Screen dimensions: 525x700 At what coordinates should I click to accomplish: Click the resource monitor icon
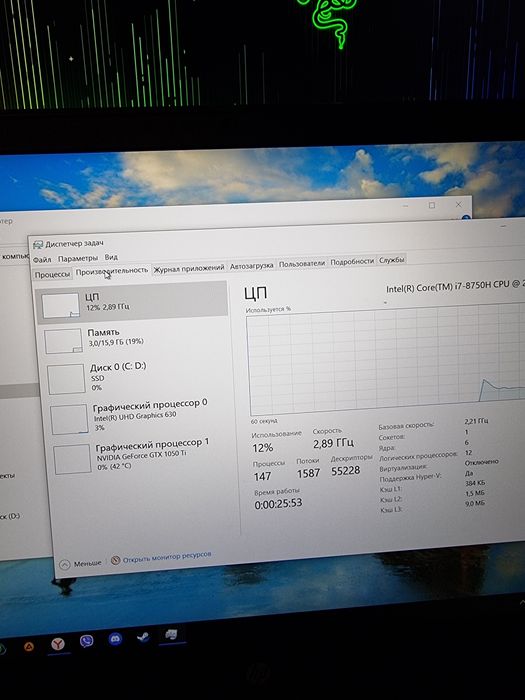(116, 560)
